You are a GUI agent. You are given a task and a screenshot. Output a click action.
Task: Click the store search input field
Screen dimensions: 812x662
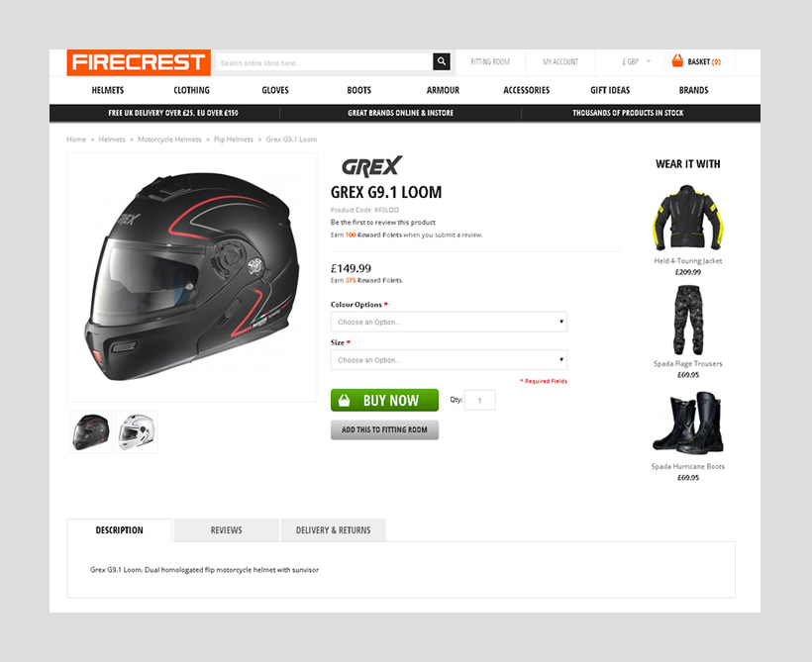point(325,62)
